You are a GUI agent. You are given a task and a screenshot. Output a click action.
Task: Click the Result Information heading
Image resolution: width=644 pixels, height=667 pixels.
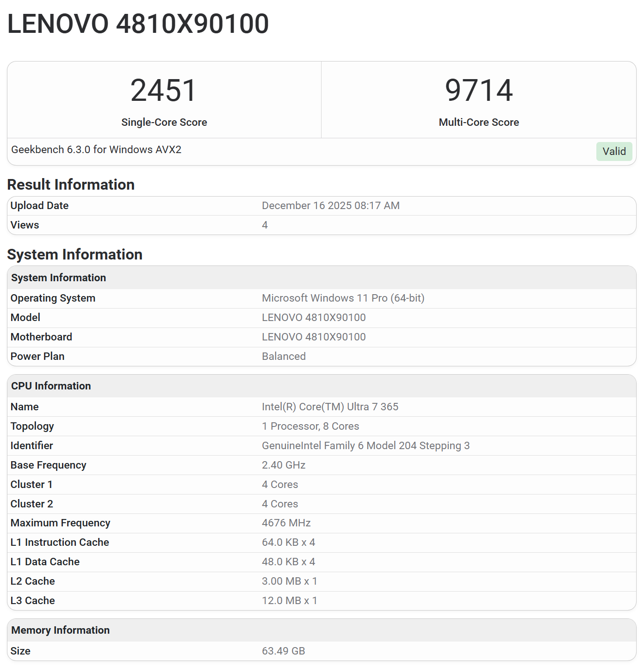click(71, 185)
